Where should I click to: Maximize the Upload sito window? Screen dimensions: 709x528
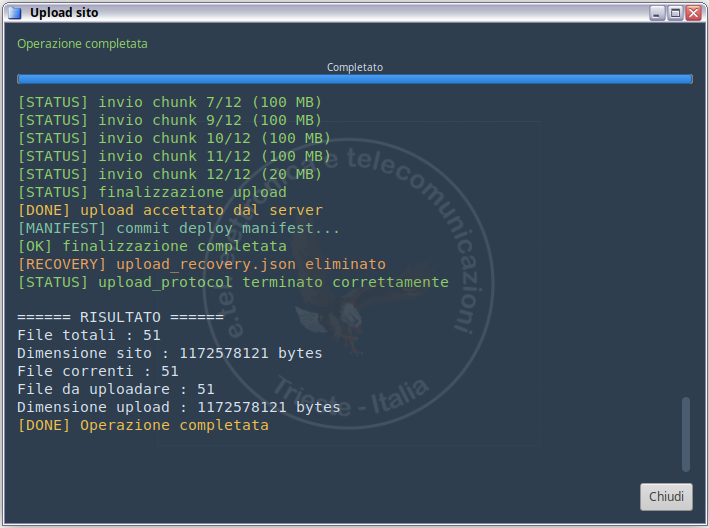coord(675,13)
